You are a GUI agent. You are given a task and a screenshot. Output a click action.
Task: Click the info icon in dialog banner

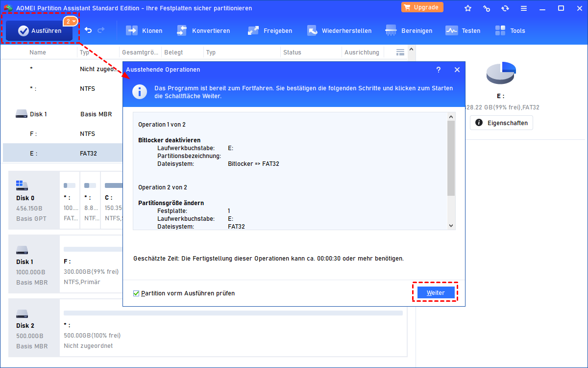point(141,91)
